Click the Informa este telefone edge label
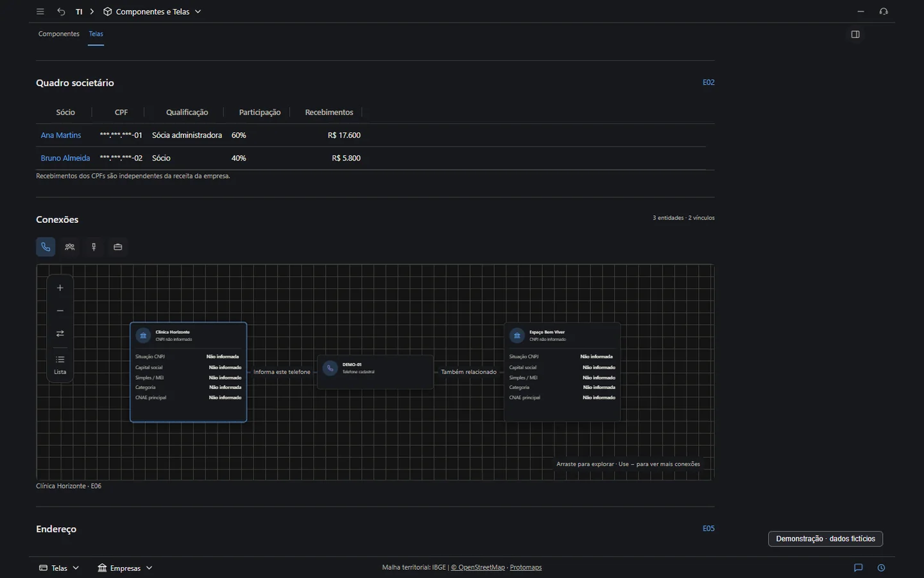The width and height of the screenshot is (924, 578). click(282, 372)
